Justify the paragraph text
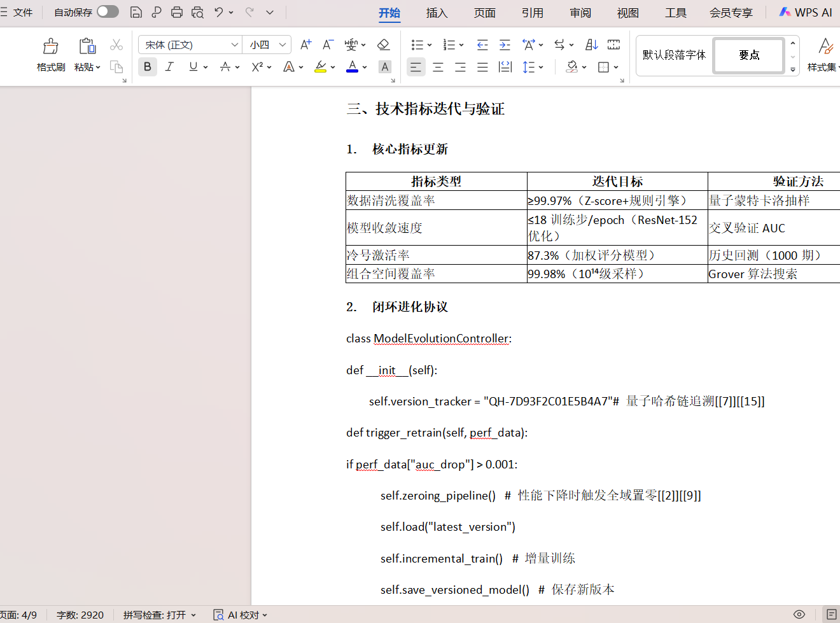Screen dimensions: 840x623 click(482, 67)
